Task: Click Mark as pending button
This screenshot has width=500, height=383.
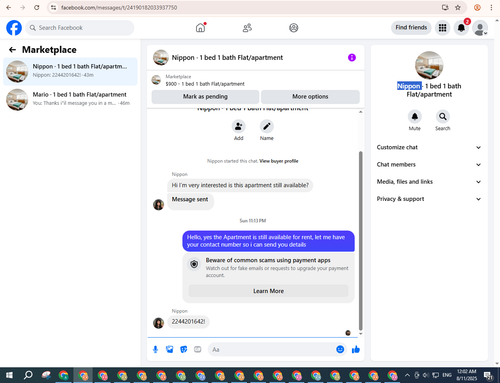Action: click(205, 97)
